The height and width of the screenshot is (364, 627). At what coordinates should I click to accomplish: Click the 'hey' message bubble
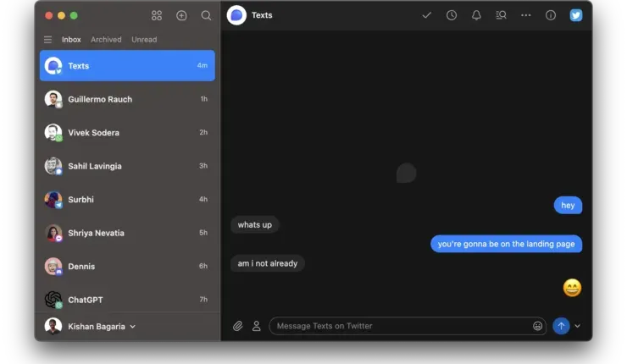[x=568, y=206]
